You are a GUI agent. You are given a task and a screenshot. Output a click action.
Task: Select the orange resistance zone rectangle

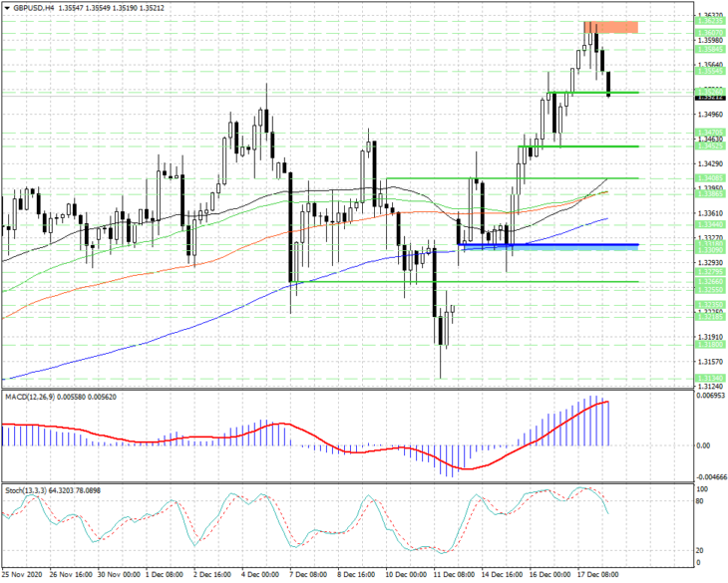(611, 27)
